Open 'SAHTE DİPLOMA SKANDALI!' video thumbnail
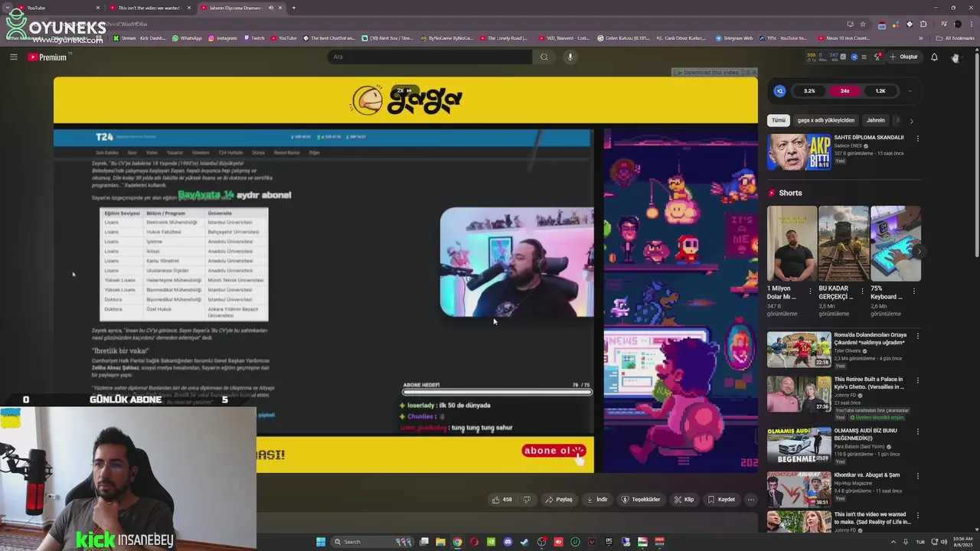This screenshot has width=980, height=551. point(799,152)
